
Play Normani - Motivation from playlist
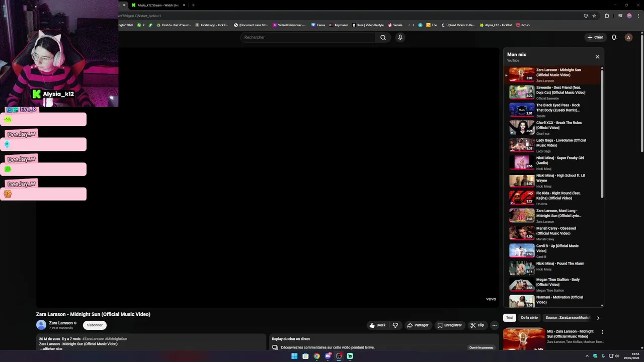coord(553,301)
